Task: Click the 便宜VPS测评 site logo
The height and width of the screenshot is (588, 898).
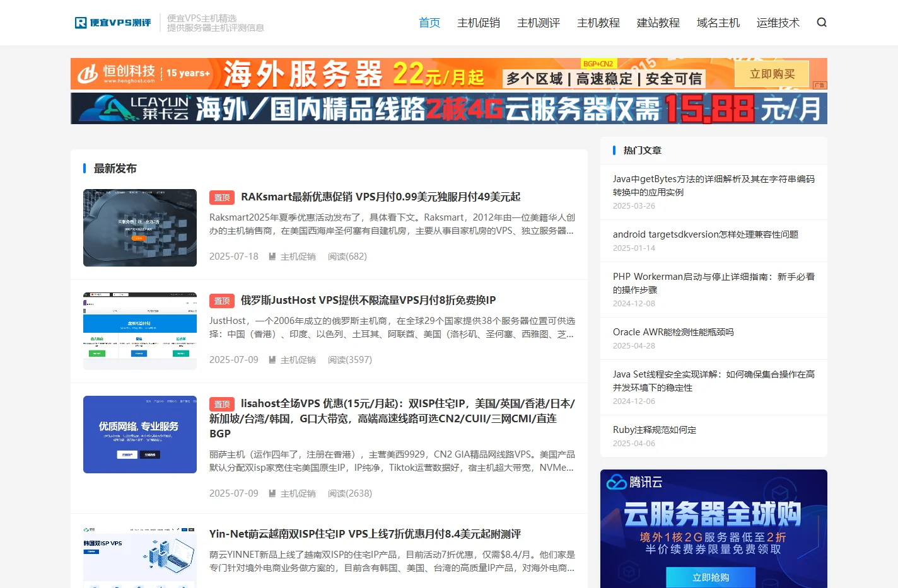Action: (113, 23)
